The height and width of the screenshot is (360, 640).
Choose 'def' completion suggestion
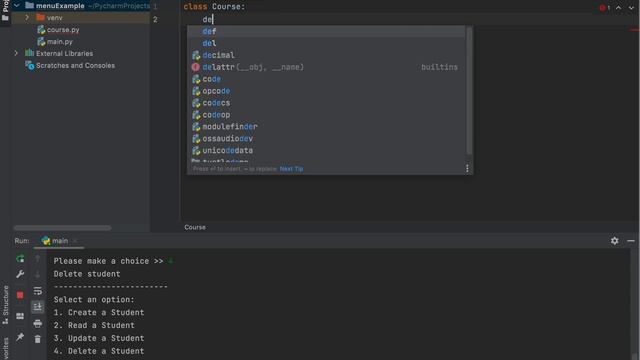(x=326, y=31)
